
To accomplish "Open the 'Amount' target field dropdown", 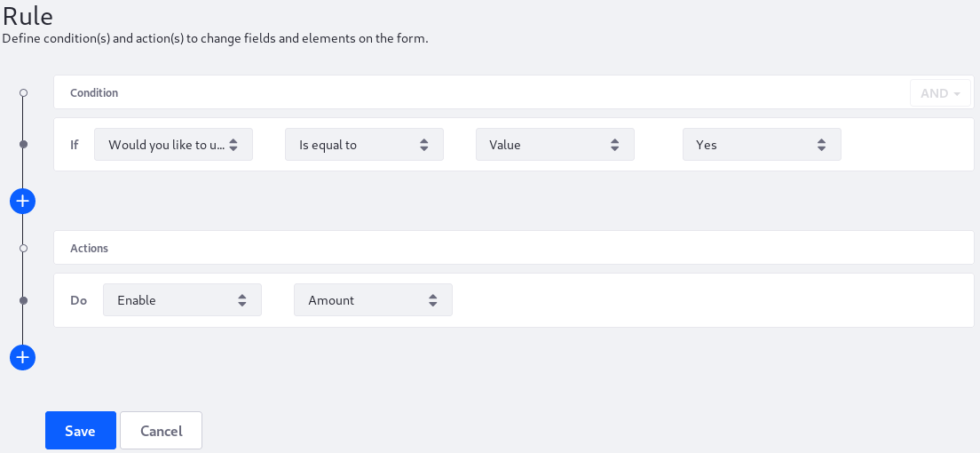I will pyautogui.click(x=373, y=299).
